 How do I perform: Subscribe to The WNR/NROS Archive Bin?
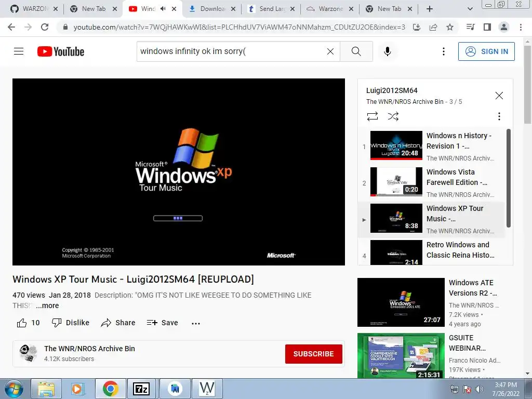click(313, 354)
